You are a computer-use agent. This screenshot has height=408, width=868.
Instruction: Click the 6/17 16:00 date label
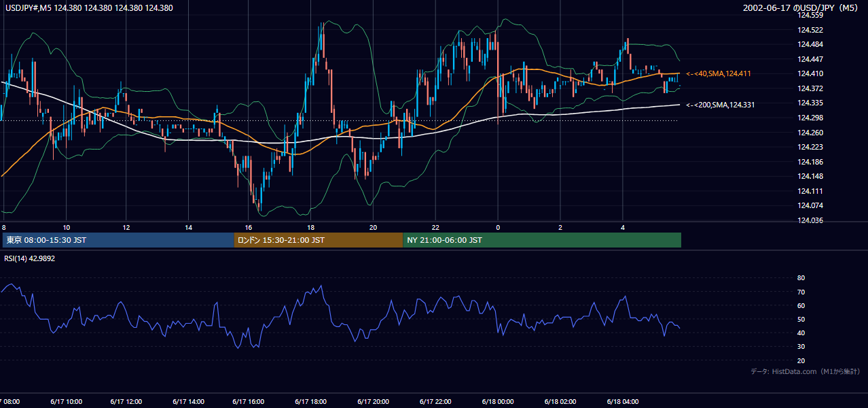click(249, 402)
